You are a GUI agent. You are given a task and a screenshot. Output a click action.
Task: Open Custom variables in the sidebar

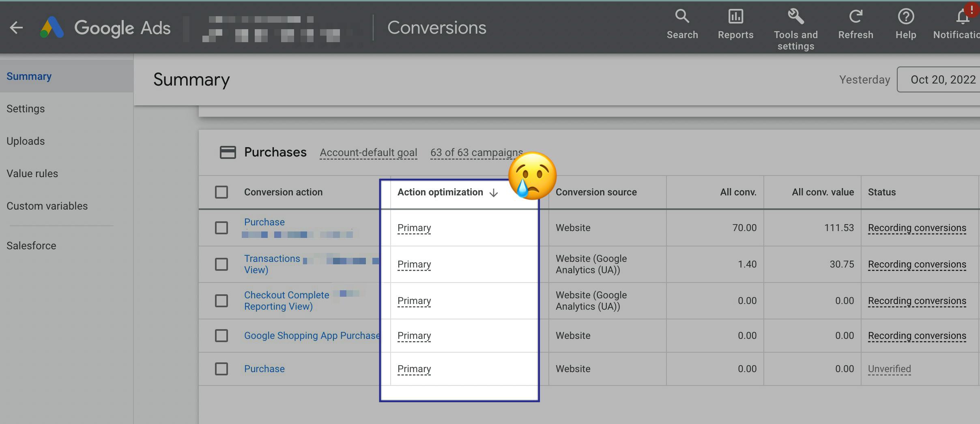[x=47, y=206]
